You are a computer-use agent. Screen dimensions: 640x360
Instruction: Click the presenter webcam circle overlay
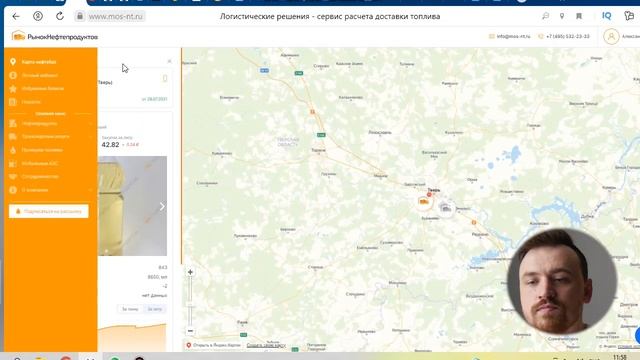[x=562, y=282]
